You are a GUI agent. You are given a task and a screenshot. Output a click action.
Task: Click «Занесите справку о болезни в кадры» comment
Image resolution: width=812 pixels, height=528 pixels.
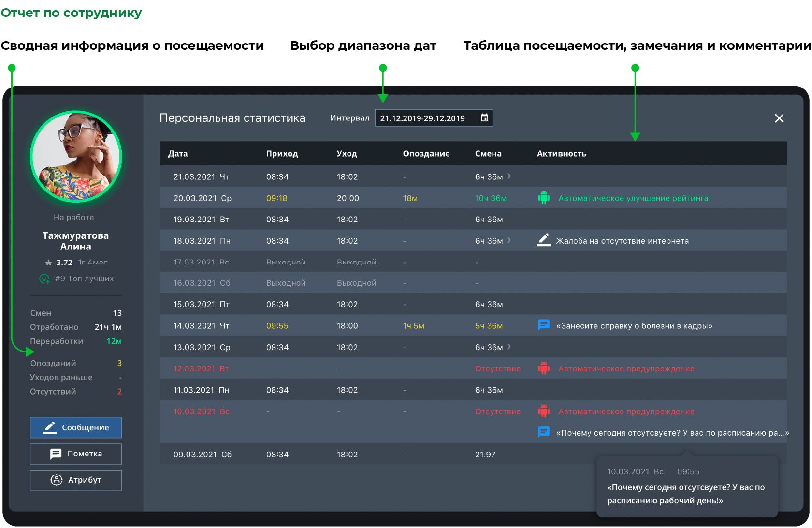[x=634, y=326]
